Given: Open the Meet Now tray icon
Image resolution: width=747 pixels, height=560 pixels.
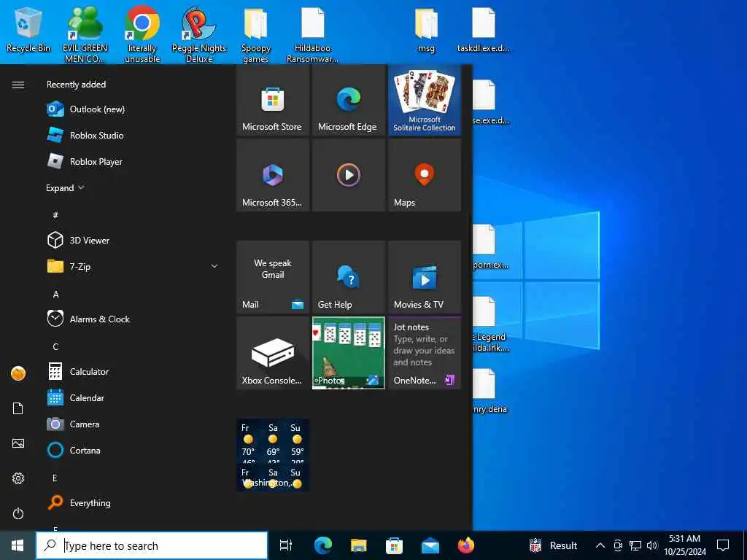Looking at the screenshot, I should [x=618, y=545].
